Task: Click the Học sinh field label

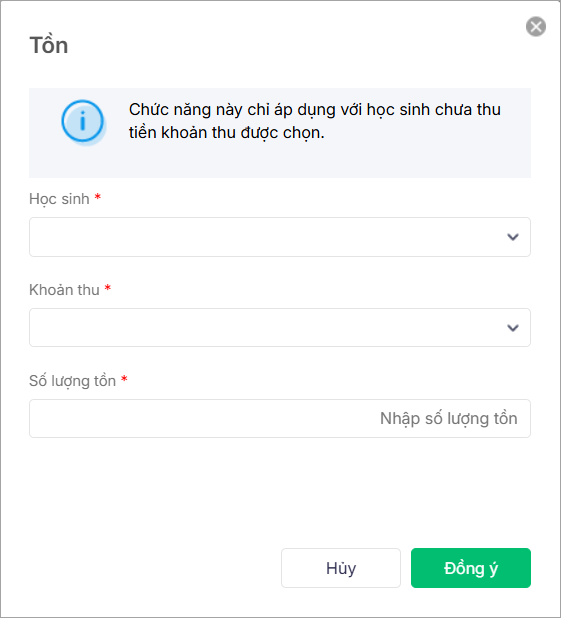Action: click(x=59, y=199)
